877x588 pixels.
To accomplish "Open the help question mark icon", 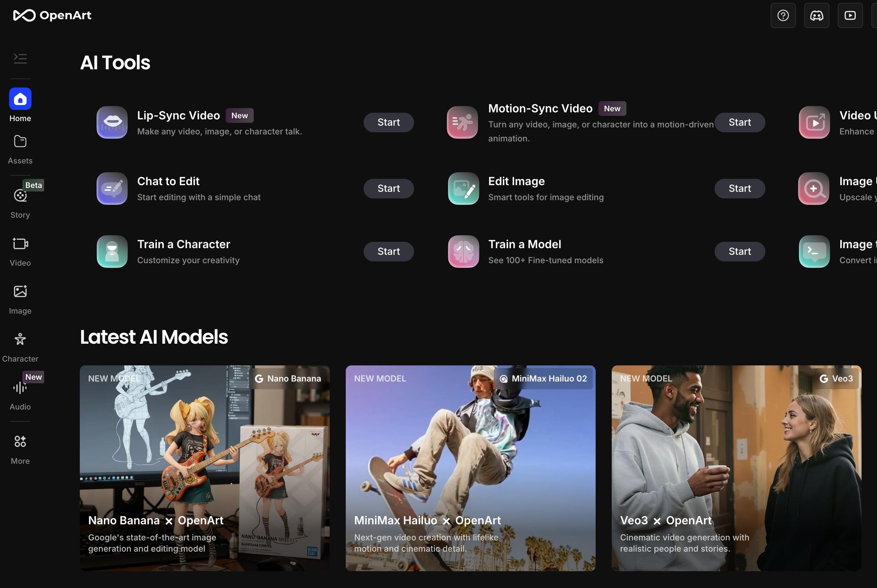I will click(x=783, y=15).
